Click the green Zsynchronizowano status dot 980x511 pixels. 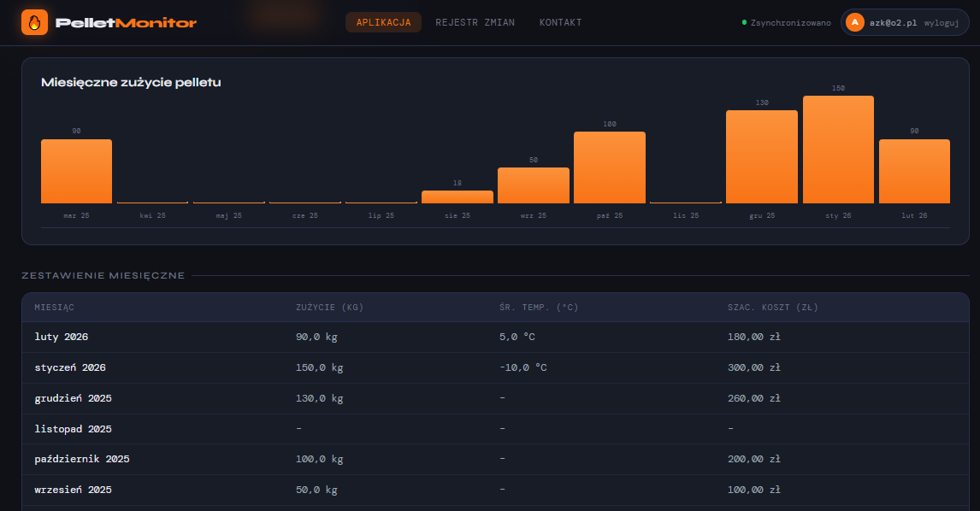[744, 23]
